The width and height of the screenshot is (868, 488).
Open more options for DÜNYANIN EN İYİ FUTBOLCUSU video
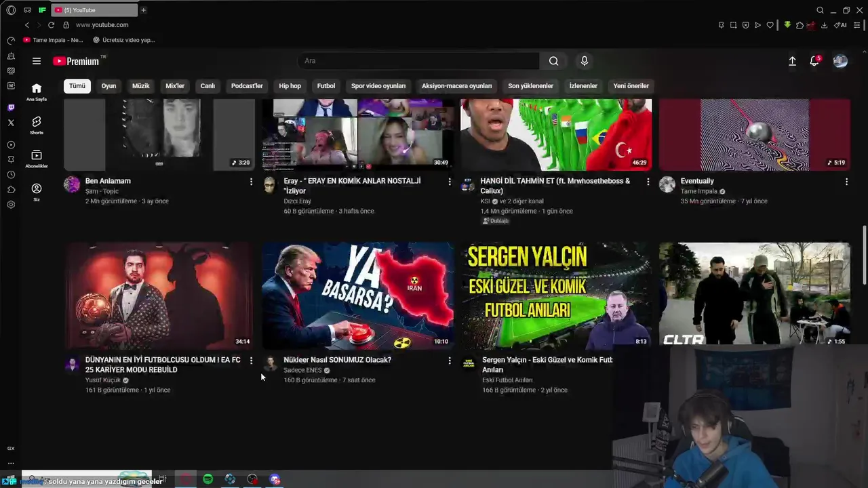(251, 361)
